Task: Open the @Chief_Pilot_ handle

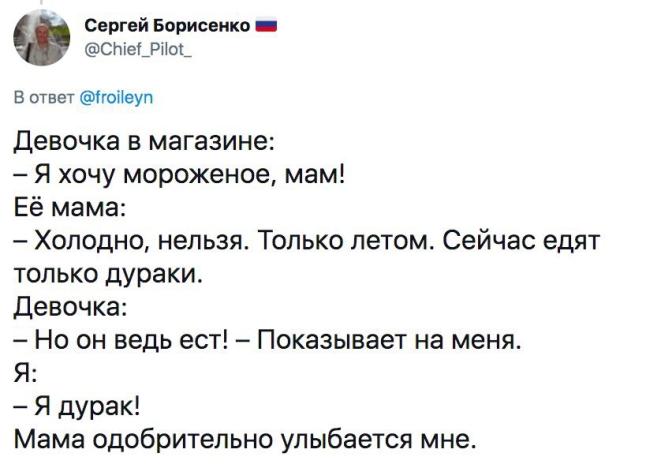Action: (138, 49)
